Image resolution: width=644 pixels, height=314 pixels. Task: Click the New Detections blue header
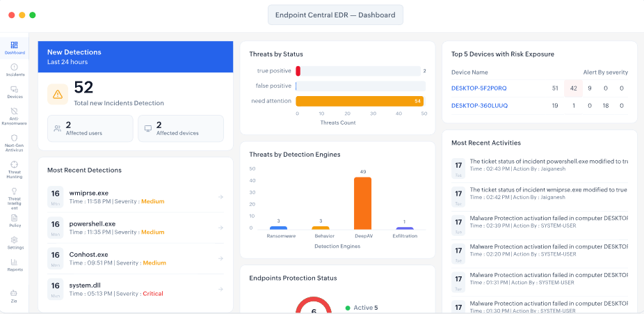[136, 56]
